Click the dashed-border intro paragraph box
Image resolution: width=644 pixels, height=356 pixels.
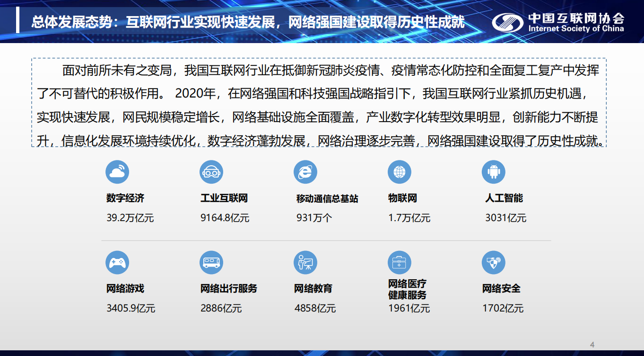(319, 103)
